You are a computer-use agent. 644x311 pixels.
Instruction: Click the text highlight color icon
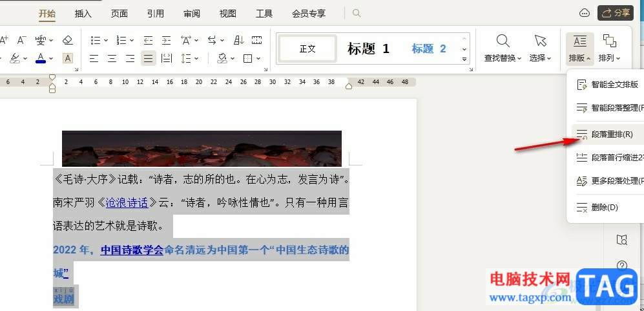click(x=16, y=58)
